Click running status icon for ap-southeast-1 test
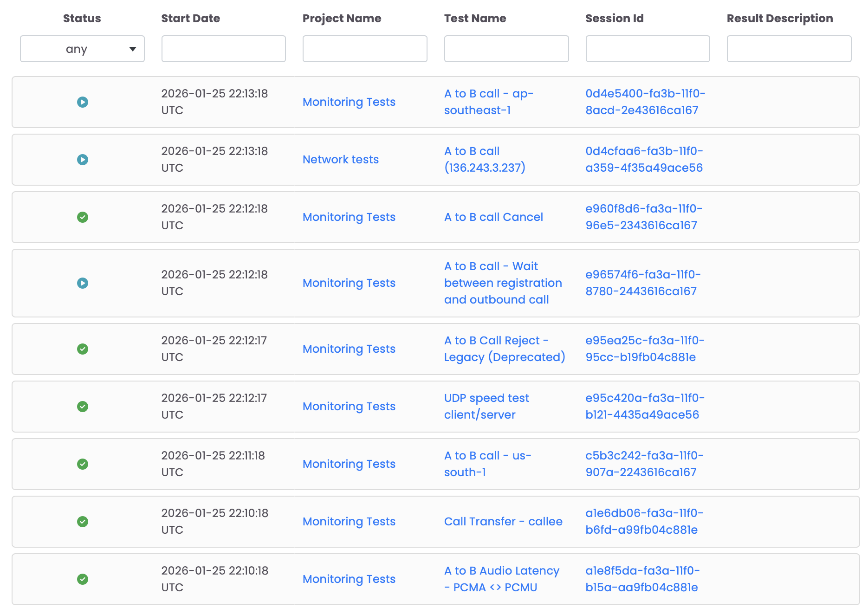Screen dimensions: 868x608 click(x=83, y=102)
